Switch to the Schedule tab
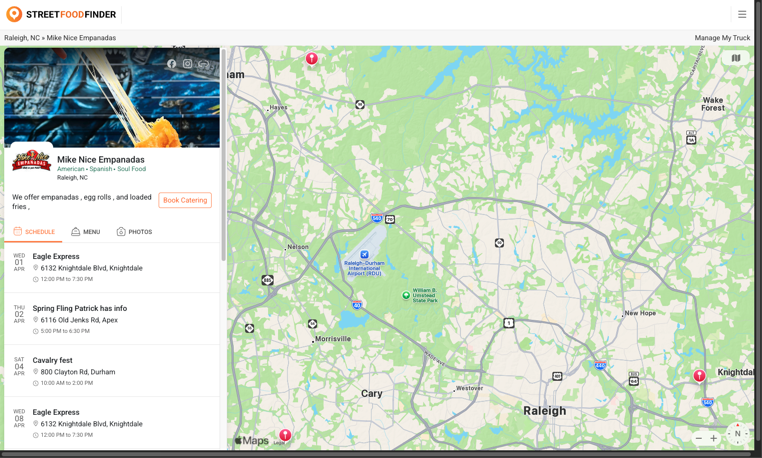The width and height of the screenshot is (762, 458). [x=34, y=232]
